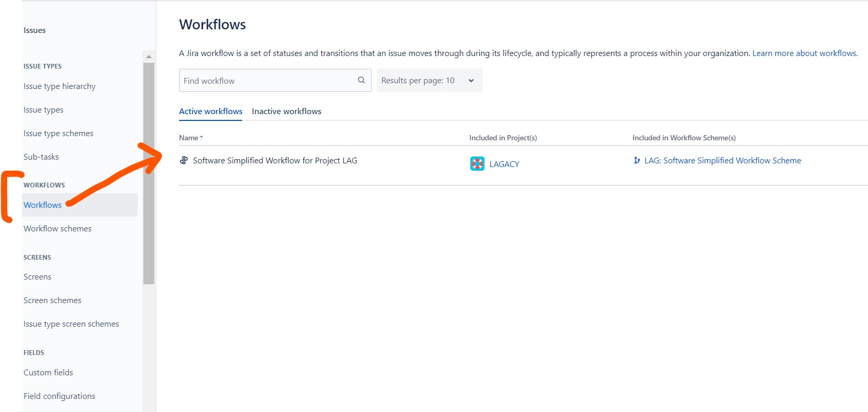This screenshot has width=868, height=412.
Task: Click the LAGACY project avatar icon
Action: [x=477, y=164]
